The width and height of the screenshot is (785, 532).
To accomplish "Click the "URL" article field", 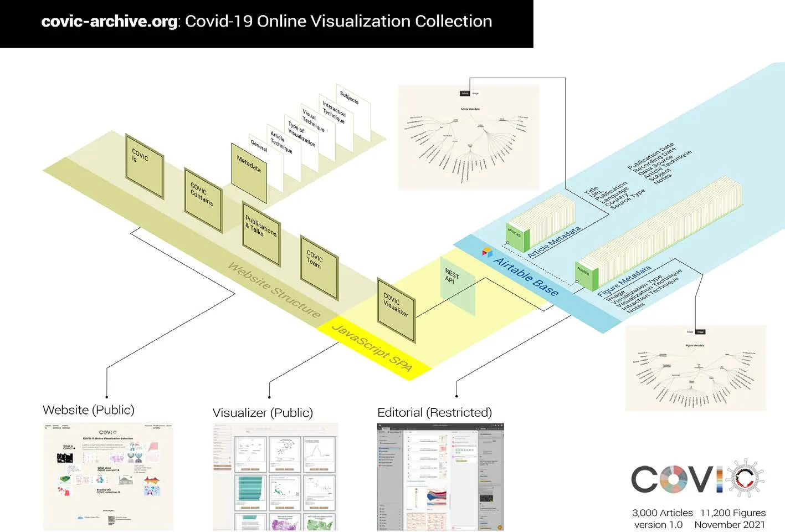I will click(x=596, y=193).
